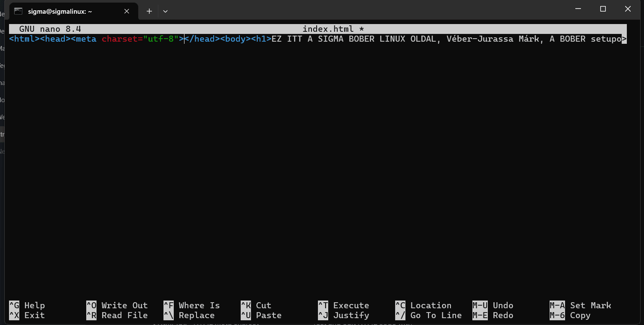
Task: Select the sigma@sigmalinux terminal tab
Action: pos(72,12)
